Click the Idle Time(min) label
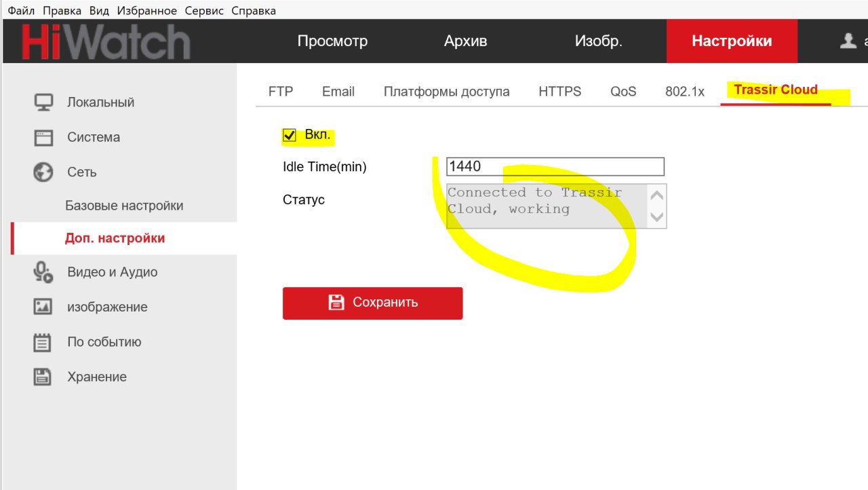Screen dimensions: 868x490 [325, 167]
